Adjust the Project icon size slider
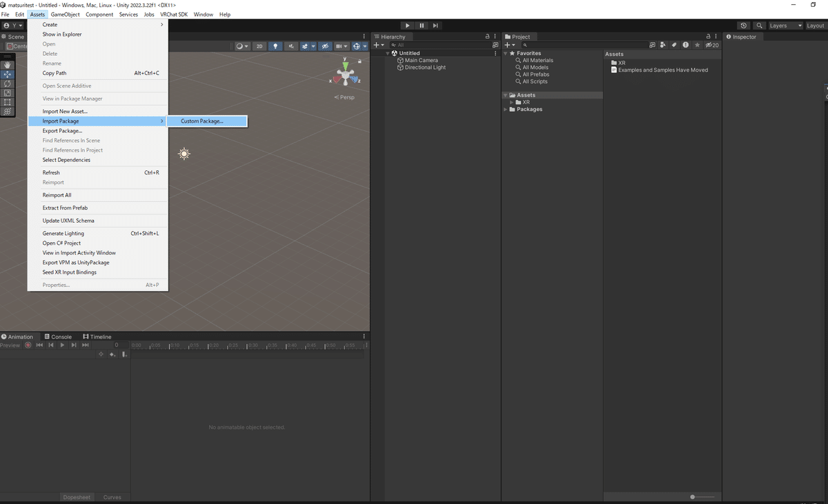 (x=693, y=496)
